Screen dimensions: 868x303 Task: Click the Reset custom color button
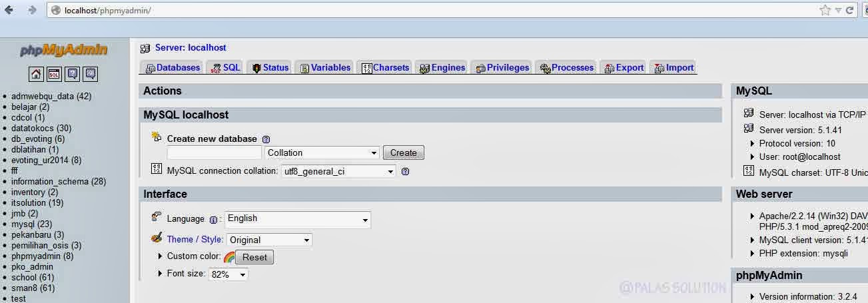[254, 257]
